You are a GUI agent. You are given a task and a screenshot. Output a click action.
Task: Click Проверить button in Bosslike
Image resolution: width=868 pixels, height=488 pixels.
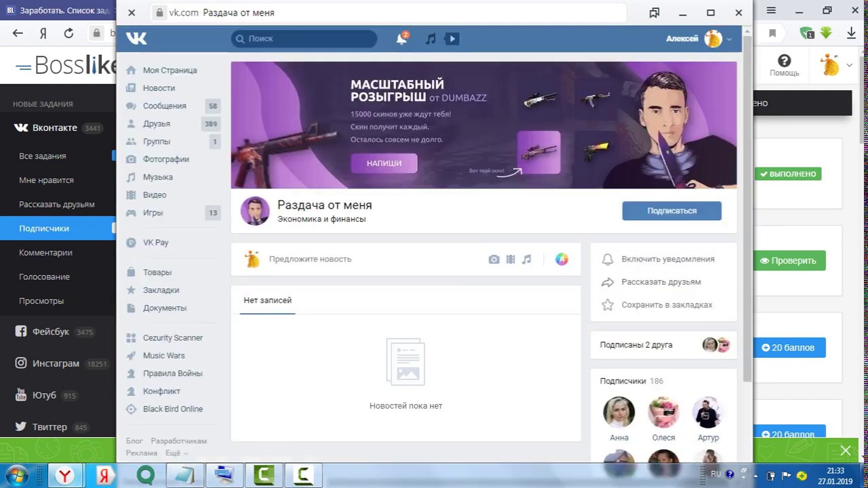pyautogui.click(x=789, y=260)
